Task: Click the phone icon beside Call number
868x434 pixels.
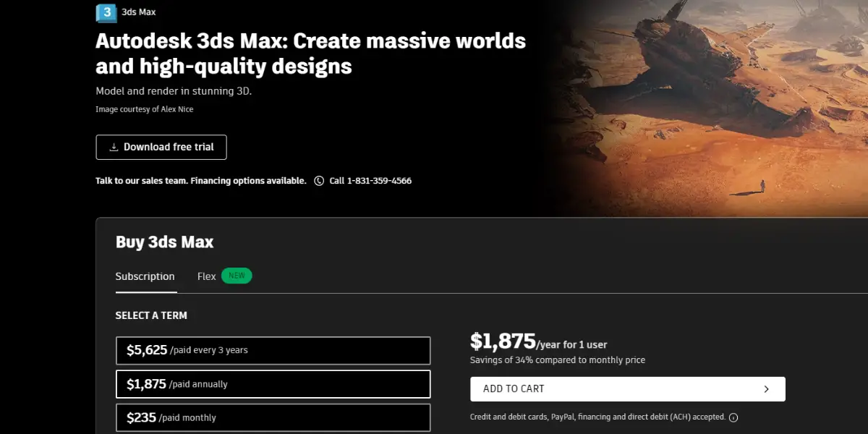Action: (319, 181)
